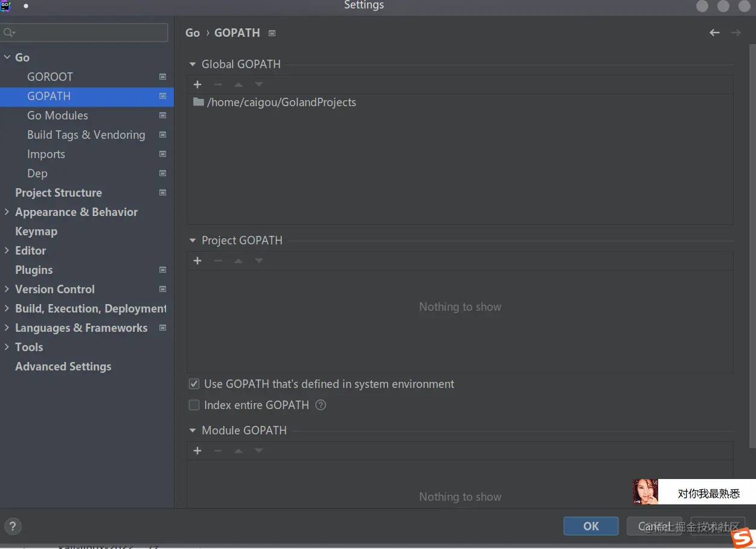Click project icon next to Plugins
This screenshot has height=549, width=756.
[162, 270]
